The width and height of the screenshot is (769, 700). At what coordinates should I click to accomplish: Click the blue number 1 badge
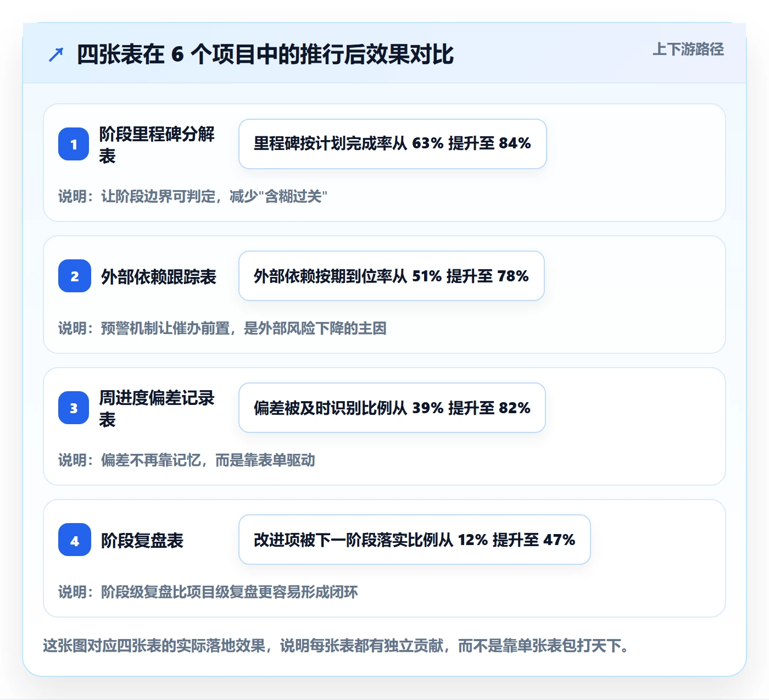pyautogui.click(x=74, y=144)
